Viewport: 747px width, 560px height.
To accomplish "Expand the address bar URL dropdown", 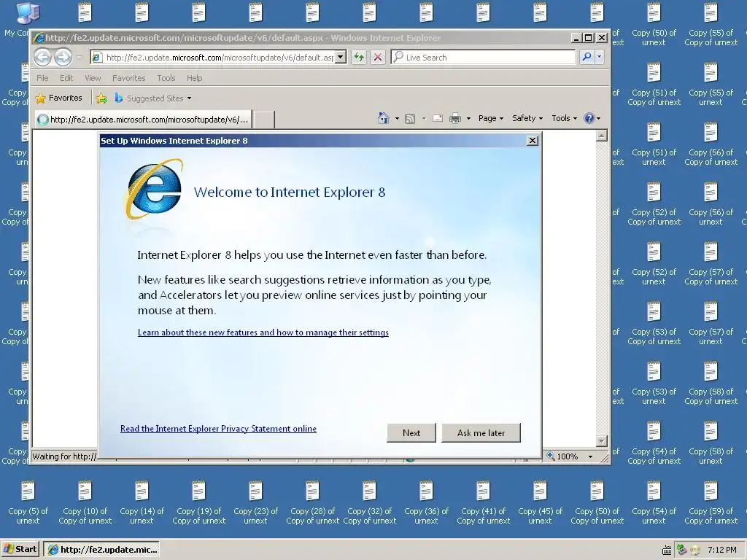I will click(x=340, y=57).
